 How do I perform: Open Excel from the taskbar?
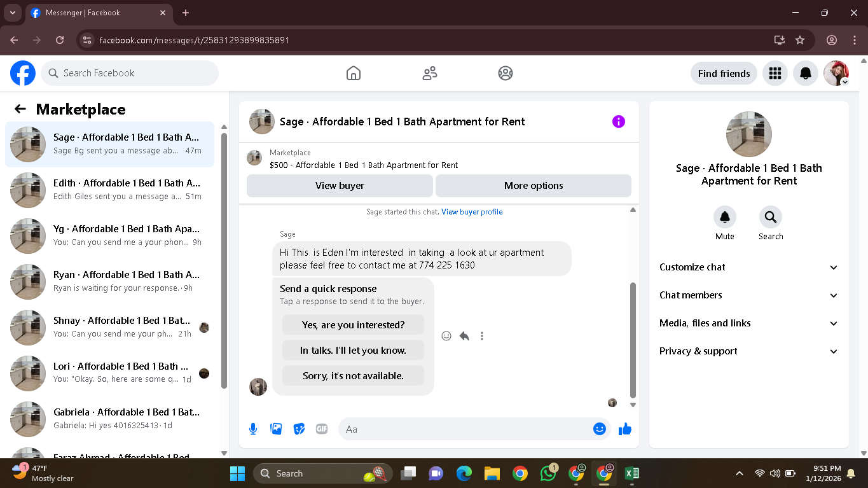632,473
